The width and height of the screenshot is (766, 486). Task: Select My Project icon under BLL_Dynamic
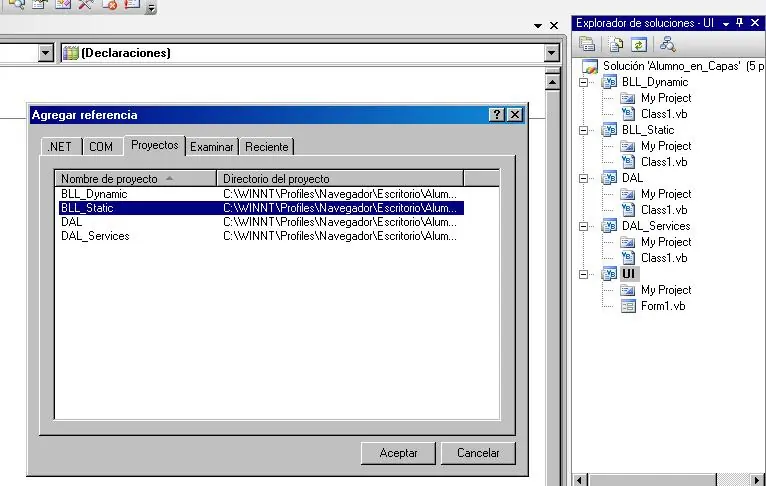(628, 98)
